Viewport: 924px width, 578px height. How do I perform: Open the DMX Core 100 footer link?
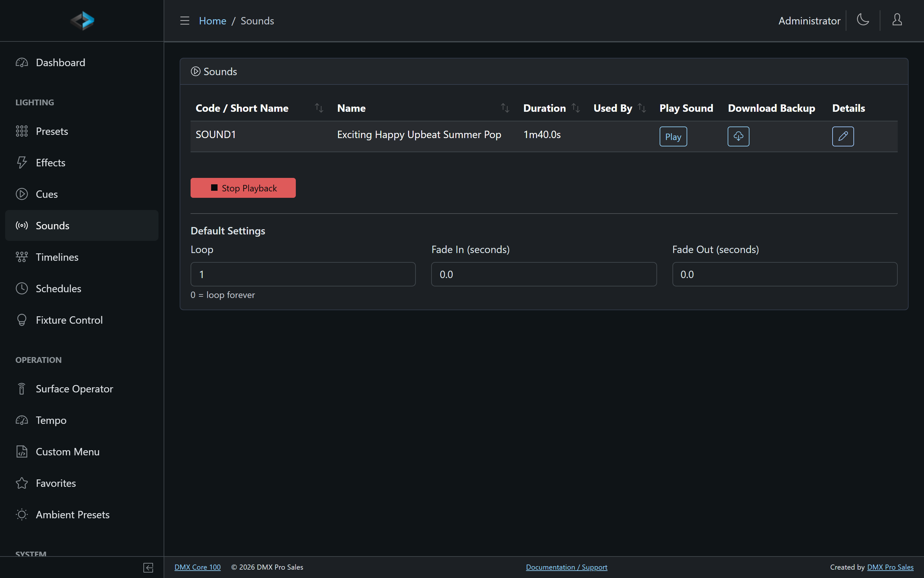pos(197,567)
